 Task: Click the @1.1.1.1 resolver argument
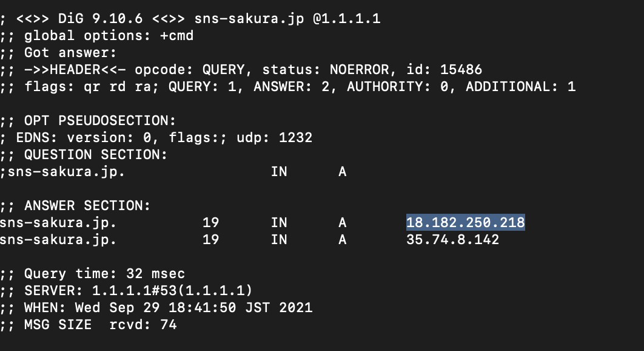tap(346, 19)
